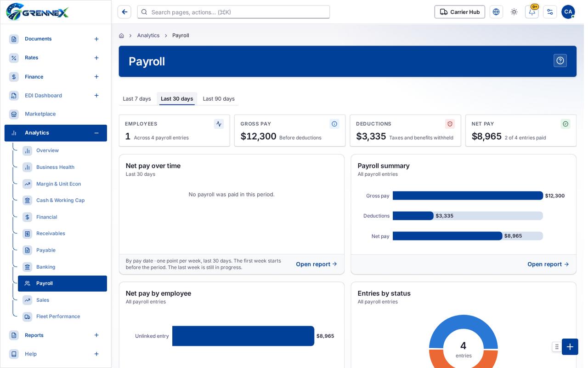Expand the EDI Dashboard section
Viewport: 588px width, 368px height.
click(x=96, y=96)
